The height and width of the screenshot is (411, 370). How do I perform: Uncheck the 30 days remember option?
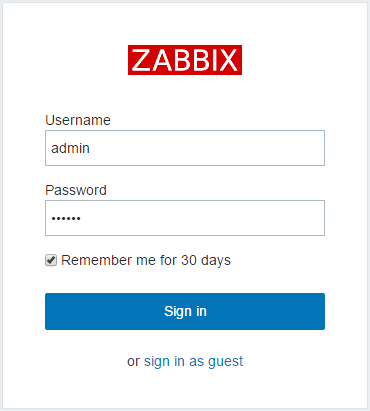pyautogui.click(x=51, y=260)
